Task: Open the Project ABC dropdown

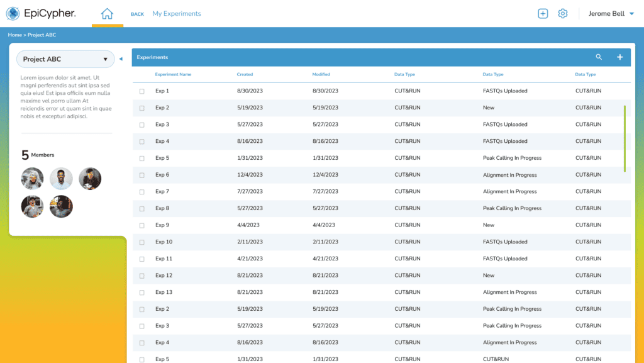Action: [65, 59]
